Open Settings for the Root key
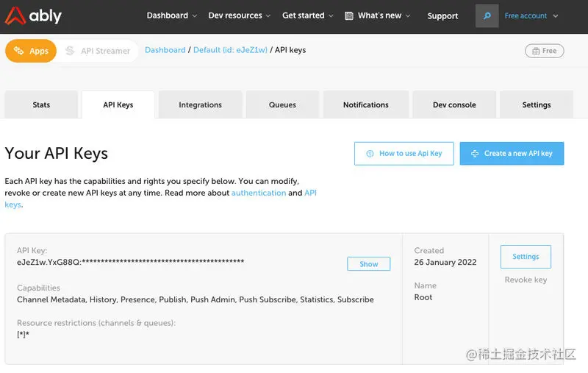 (526, 257)
